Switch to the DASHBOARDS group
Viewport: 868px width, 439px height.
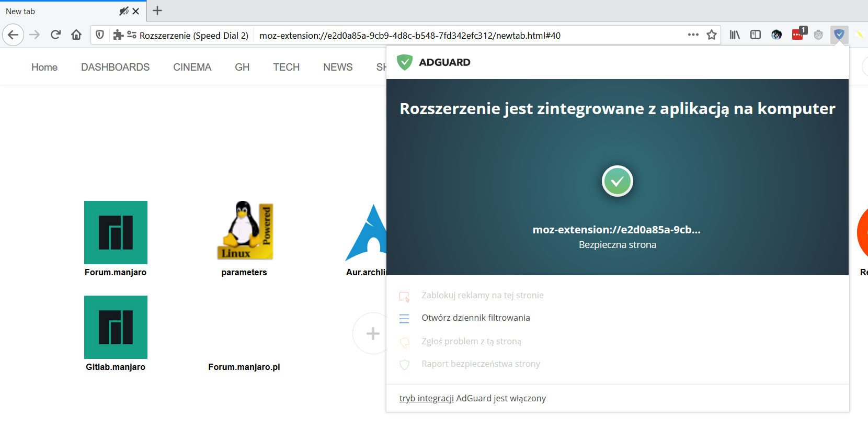pos(116,67)
